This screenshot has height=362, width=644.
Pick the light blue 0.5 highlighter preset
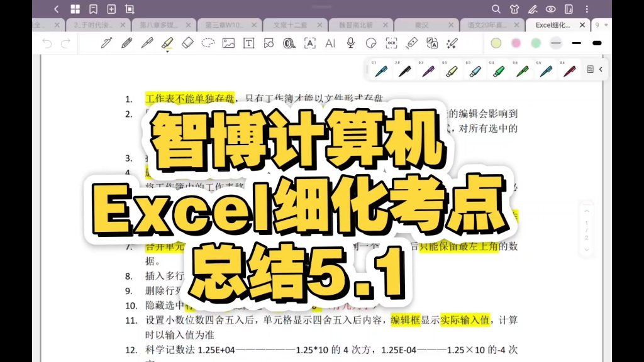click(x=475, y=70)
